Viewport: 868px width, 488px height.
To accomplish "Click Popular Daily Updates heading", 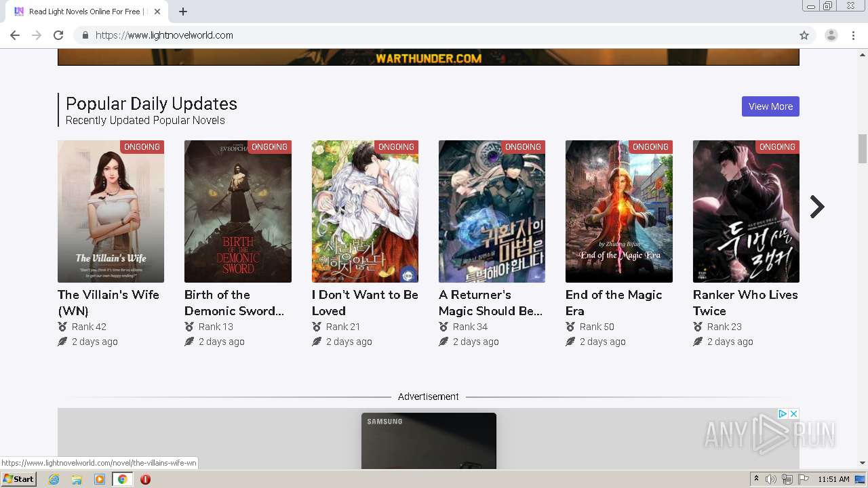I will pyautogui.click(x=151, y=104).
